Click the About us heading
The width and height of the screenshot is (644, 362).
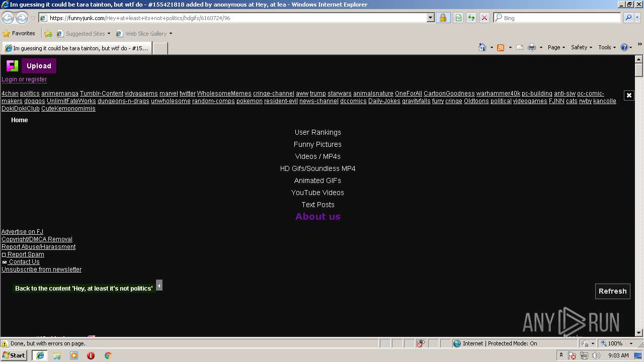tap(318, 217)
